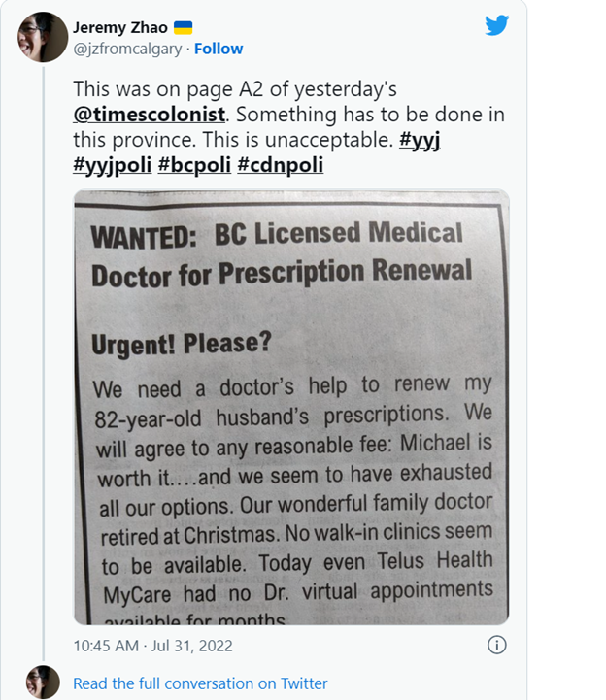The width and height of the screenshot is (606, 700).
Task: Read the full conversation on Twitter
Action: [x=200, y=683]
